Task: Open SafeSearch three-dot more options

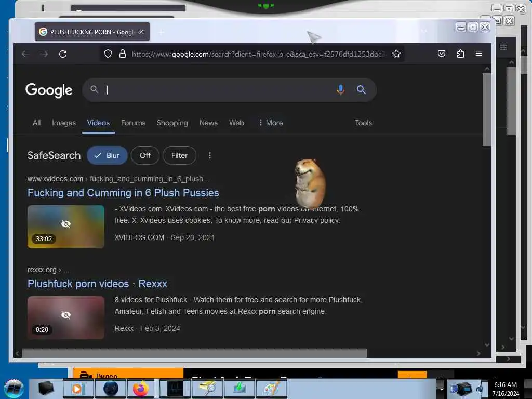Action: tap(210, 155)
